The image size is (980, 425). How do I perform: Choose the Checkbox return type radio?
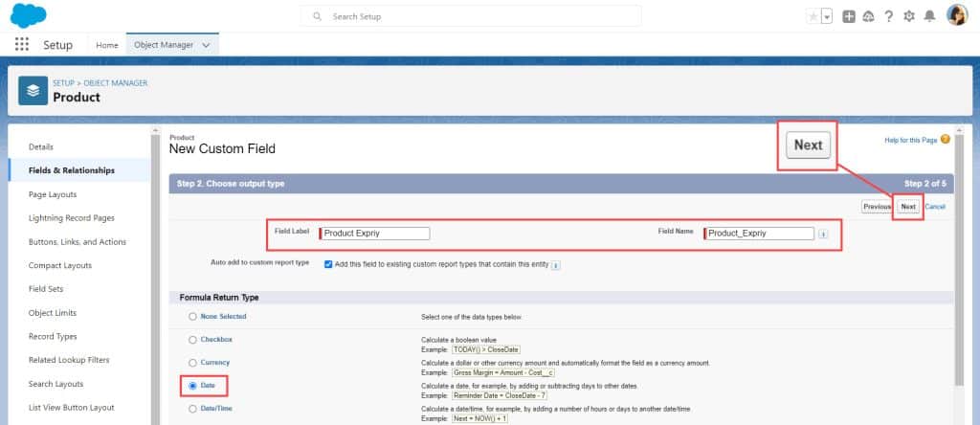192,340
